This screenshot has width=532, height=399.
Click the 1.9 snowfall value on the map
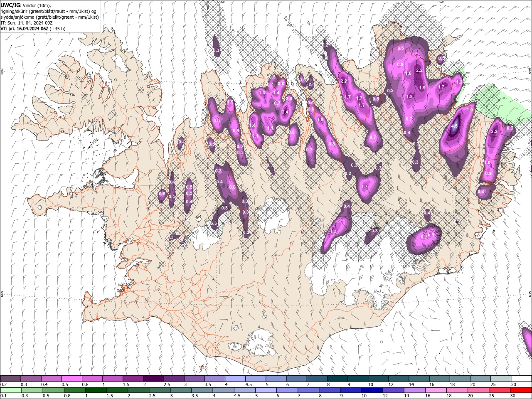(x=422, y=88)
